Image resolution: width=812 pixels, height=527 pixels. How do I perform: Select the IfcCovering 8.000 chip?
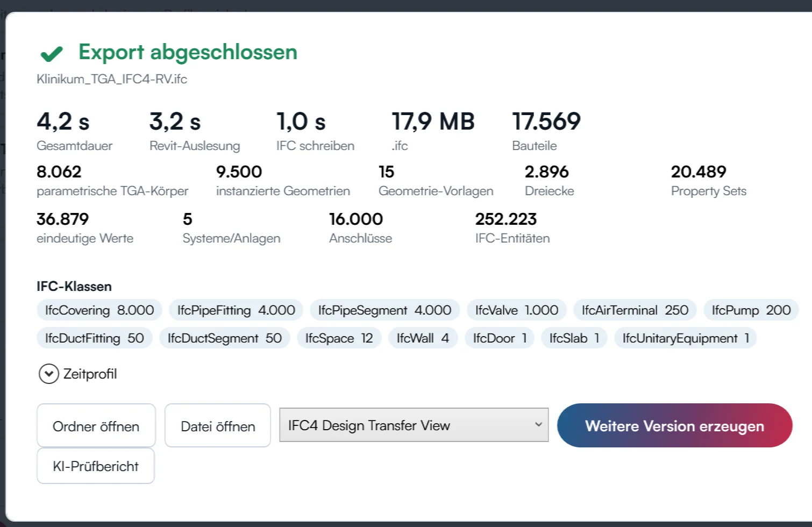point(99,310)
